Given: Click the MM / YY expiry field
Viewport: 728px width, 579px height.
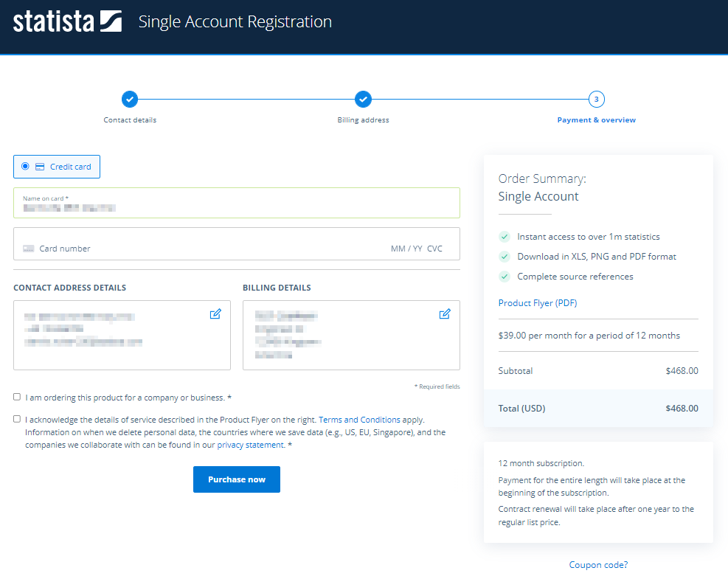Looking at the screenshot, I should [406, 249].
